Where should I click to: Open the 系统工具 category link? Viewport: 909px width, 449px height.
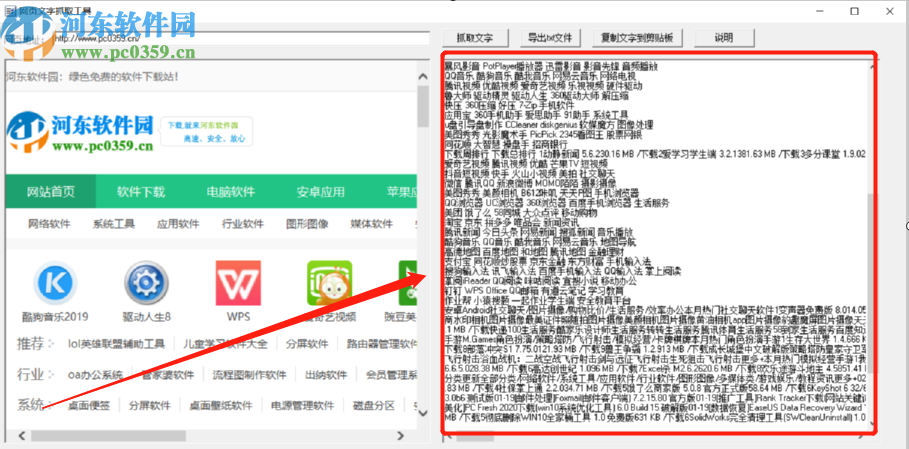114,224
